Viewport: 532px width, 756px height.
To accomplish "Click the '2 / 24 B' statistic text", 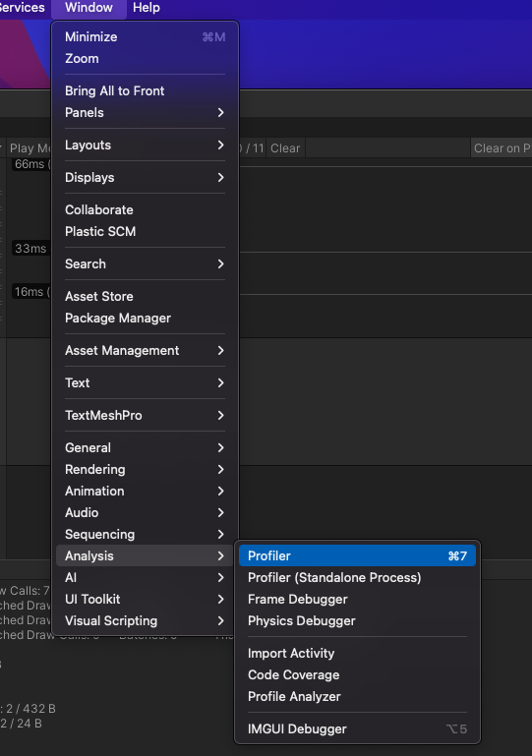I will [x=22, y=724].
